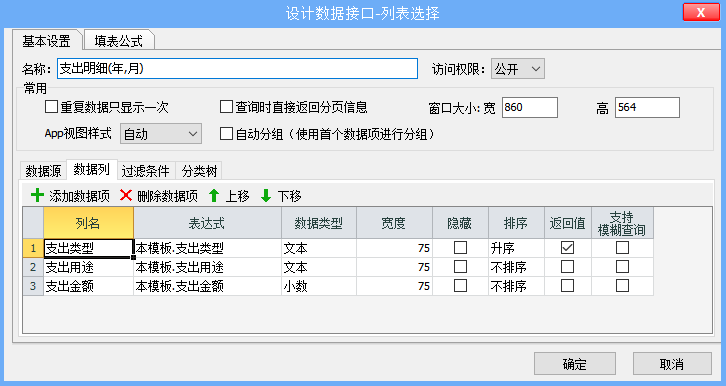This screenshot has width=726, height=386.
Task: Toggle 查询时直接返回分页信息 checkbox
Action: pyautogui.click(x=226, y=107)
